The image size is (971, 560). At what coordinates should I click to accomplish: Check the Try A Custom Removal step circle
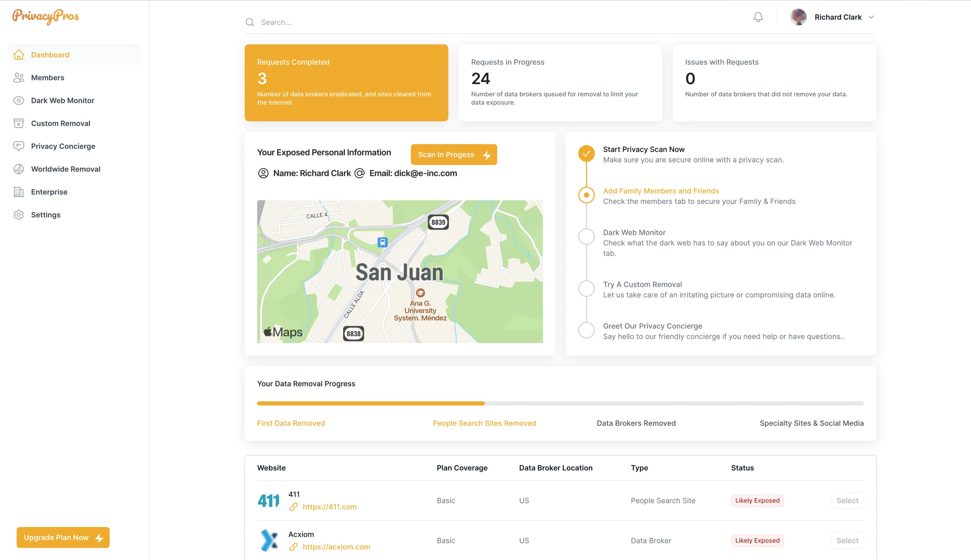(x=586, y=288)
